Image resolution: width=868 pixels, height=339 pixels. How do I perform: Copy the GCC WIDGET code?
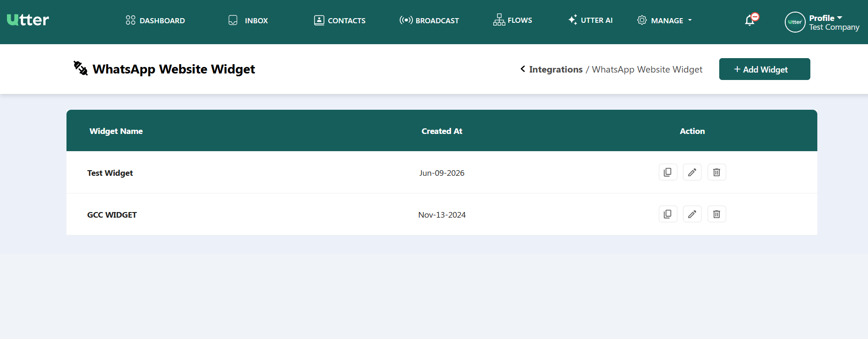668,214
